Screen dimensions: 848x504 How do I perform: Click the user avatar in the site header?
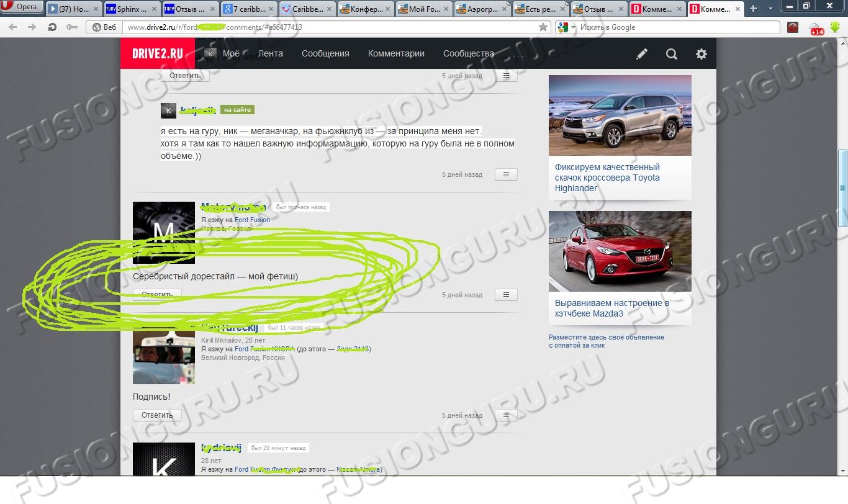click(x=210, y=53)
